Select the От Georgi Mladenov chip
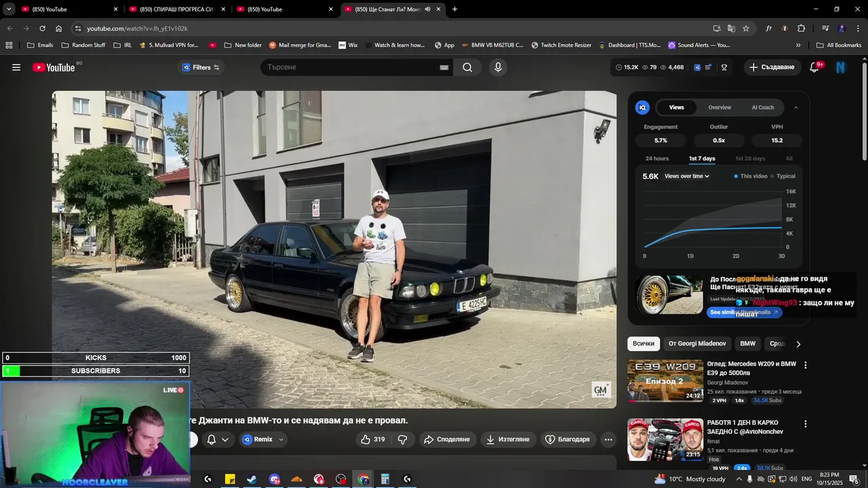 click(697, 344)
